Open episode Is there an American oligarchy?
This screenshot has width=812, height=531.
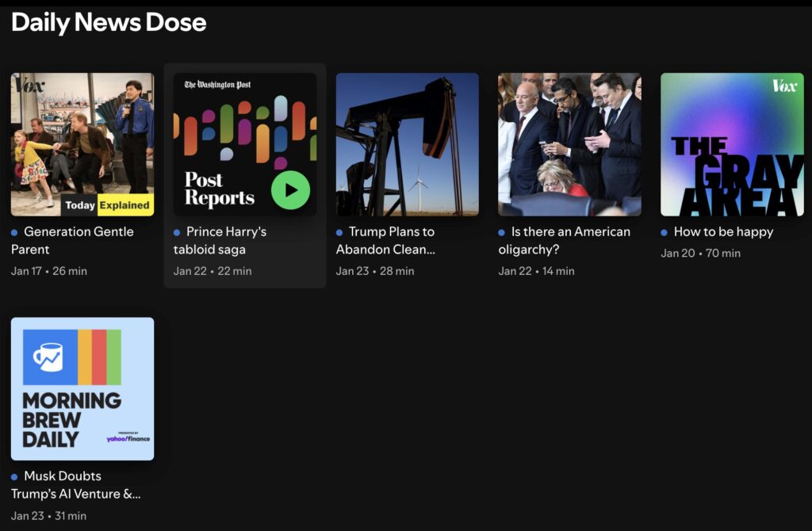point(565,240)
